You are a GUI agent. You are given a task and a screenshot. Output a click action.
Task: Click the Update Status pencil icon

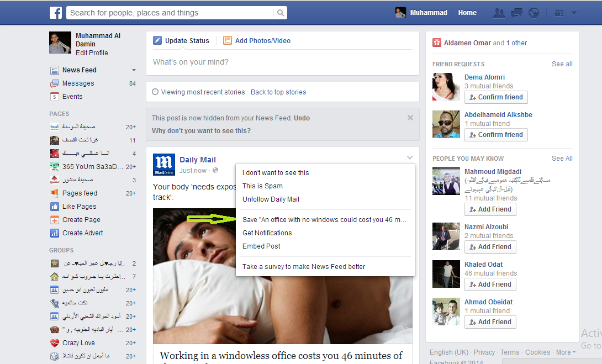[x=157, y=40]
